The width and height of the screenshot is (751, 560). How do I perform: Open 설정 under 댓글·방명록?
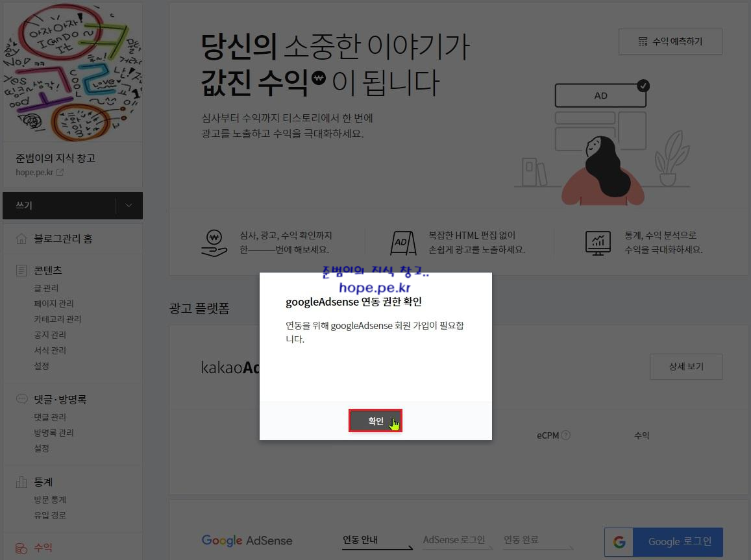click(41, 448)
